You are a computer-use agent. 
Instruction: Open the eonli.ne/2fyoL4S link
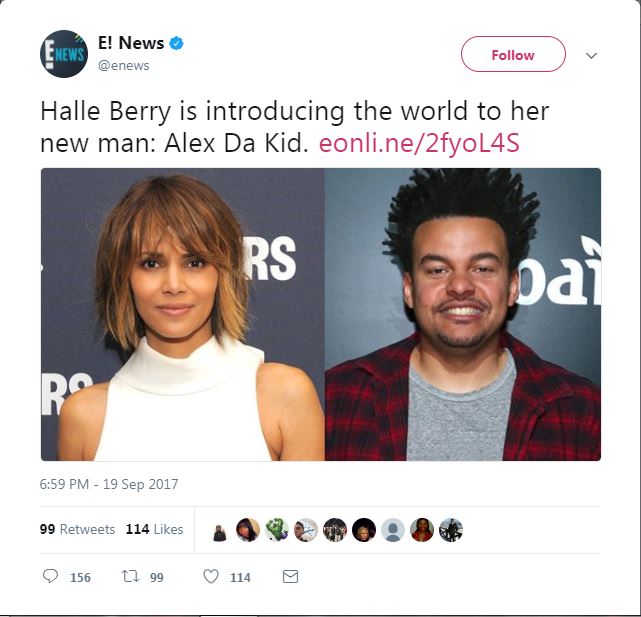click(419, 144)
